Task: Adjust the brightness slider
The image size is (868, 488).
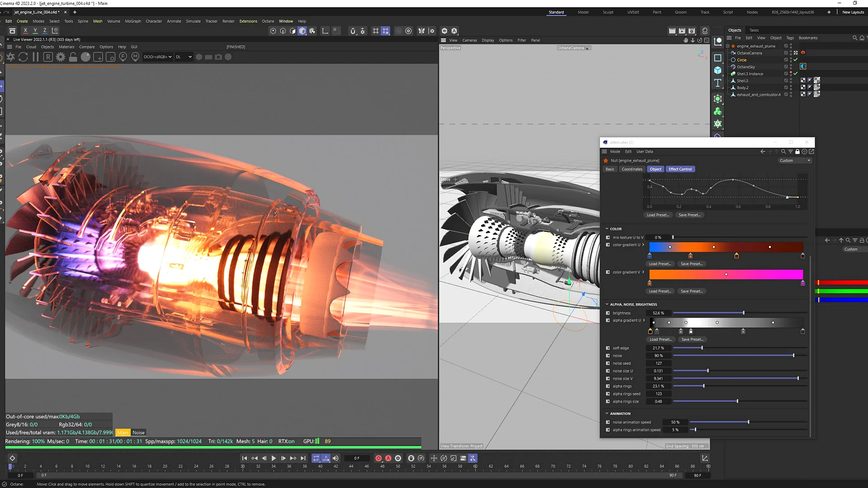Action: click(x=740, y=313)
